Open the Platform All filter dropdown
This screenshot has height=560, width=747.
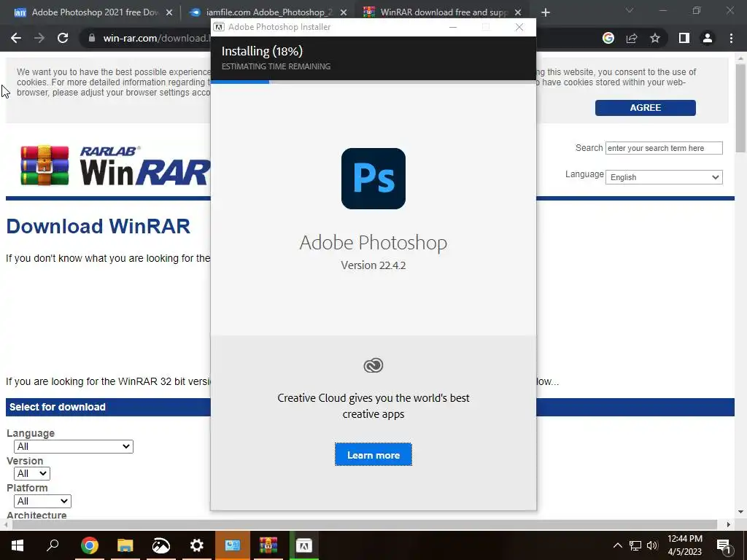pyautogui.click(x=42, y=501)
